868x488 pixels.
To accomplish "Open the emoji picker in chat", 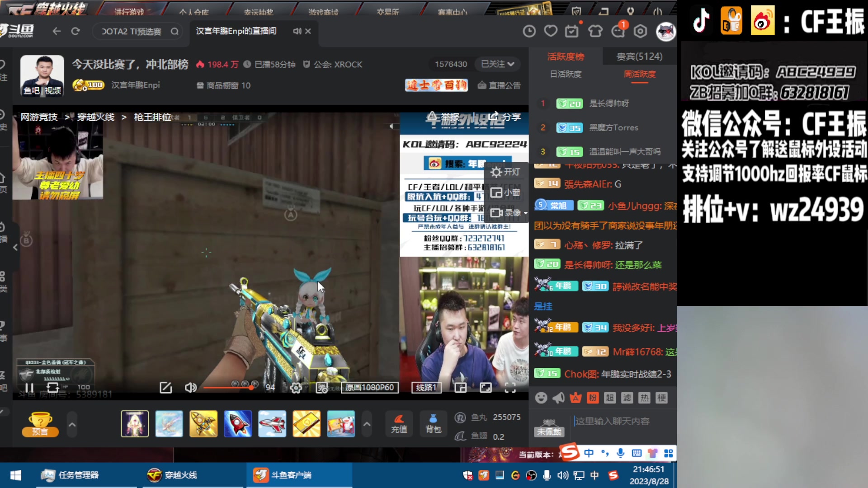I will tap(541, 398).
